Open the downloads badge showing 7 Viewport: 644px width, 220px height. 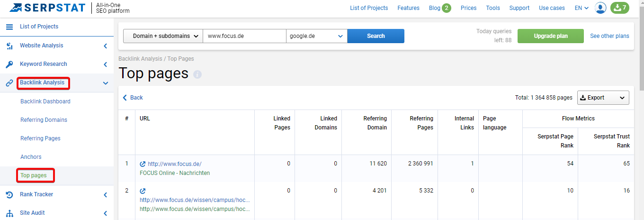click(x=619, y=8)
